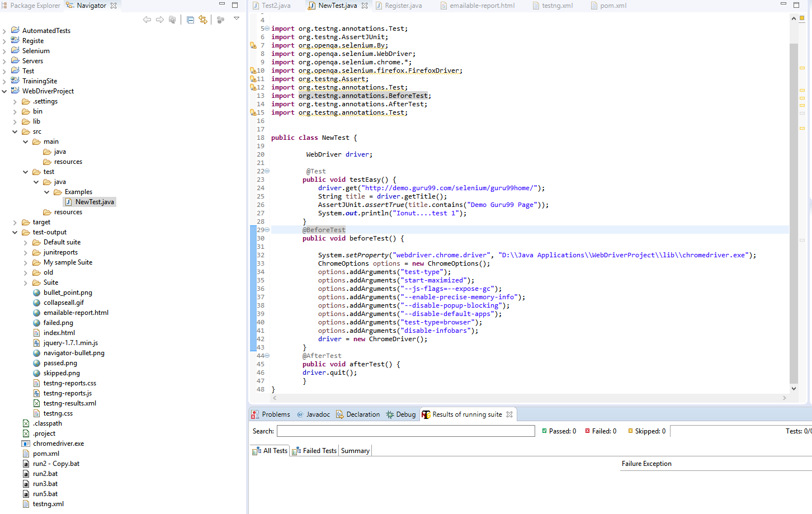Open the Problems view tab
812x514 pixels.
[271, 414]
